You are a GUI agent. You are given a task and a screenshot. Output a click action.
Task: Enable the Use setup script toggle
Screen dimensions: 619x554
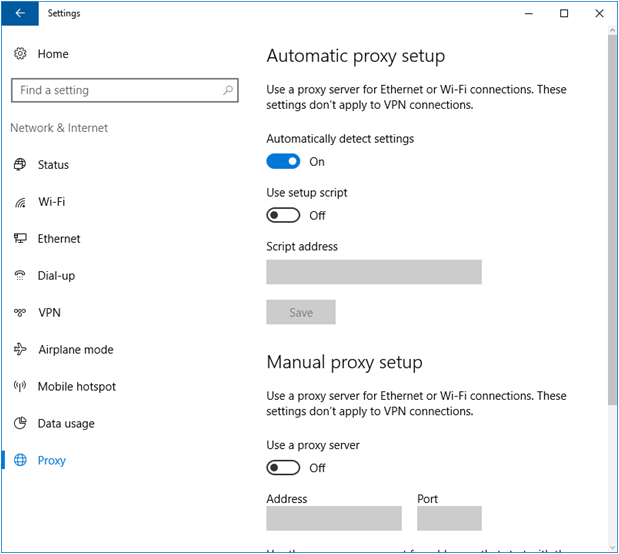tap(283, 215)
